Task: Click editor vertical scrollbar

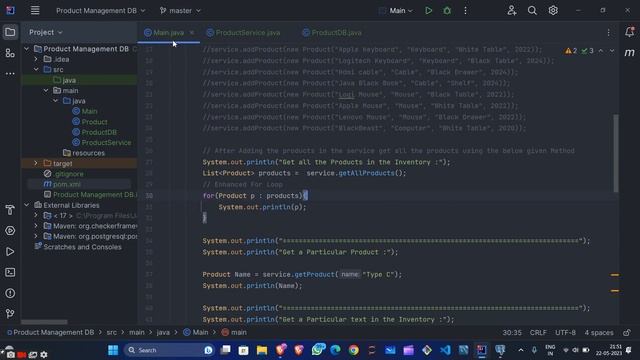Action: pos(616,153)
